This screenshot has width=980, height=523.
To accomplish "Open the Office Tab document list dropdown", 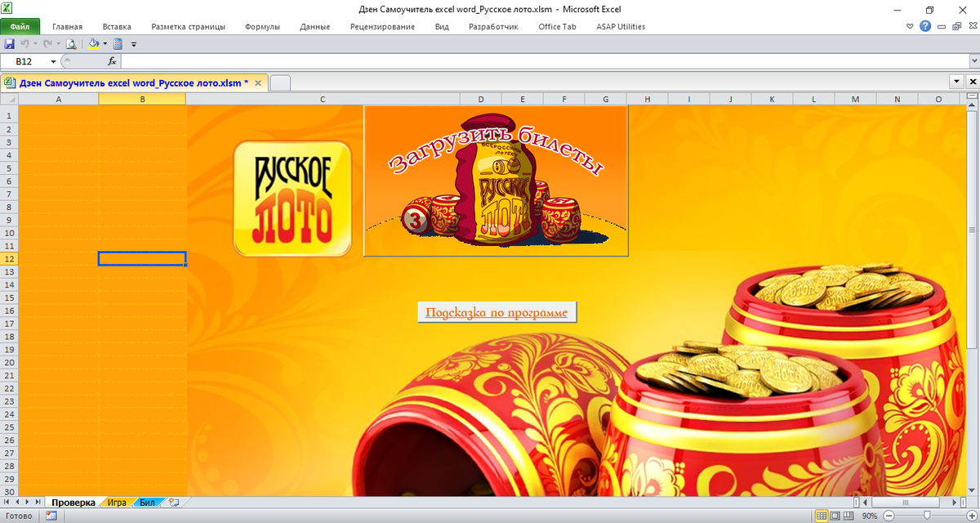I will (957, 82).
